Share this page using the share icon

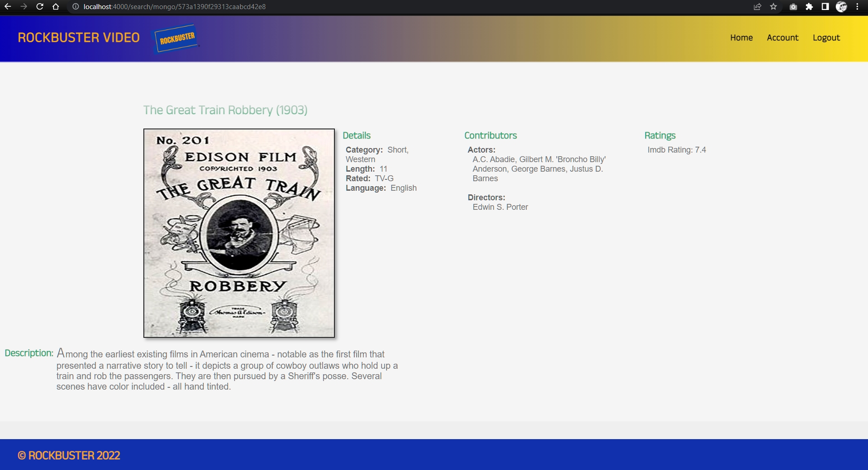click(x=757, y=6)
